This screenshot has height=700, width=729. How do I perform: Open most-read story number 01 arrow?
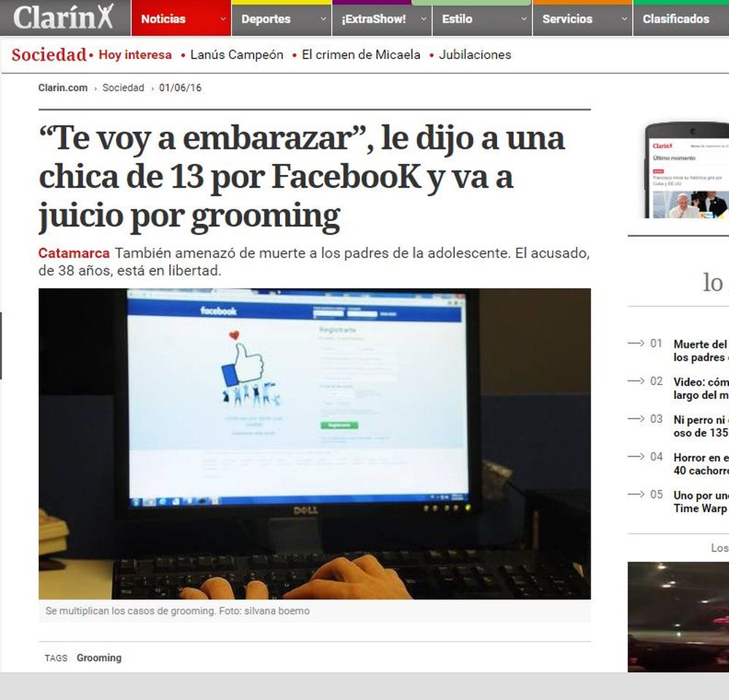(x=636, y=343)
